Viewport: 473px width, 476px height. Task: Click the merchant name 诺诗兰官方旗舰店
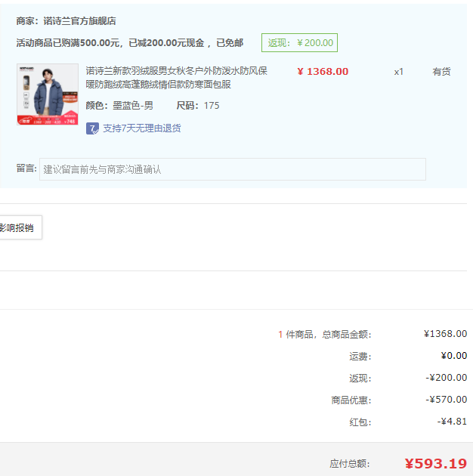click(x=79, y=21)
